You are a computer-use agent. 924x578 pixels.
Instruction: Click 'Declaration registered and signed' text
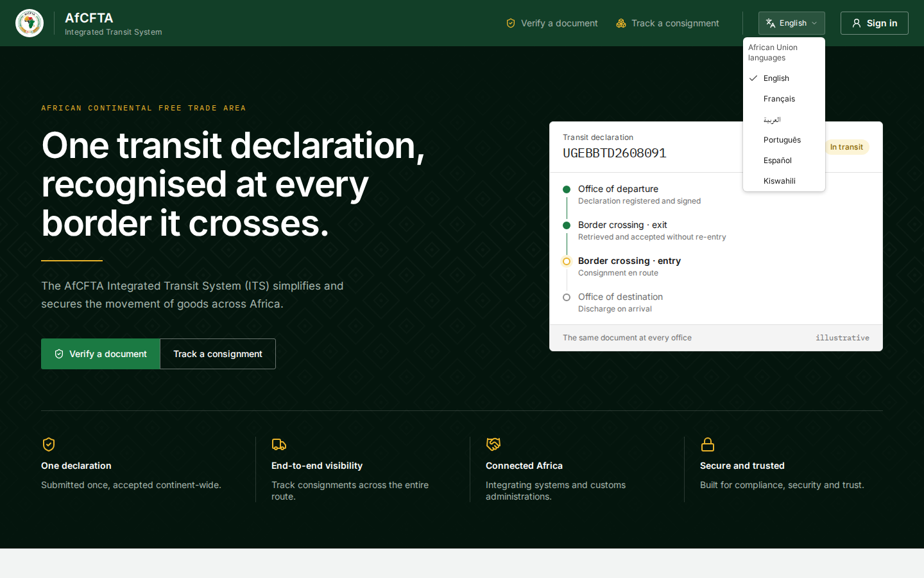click(639, 201)
